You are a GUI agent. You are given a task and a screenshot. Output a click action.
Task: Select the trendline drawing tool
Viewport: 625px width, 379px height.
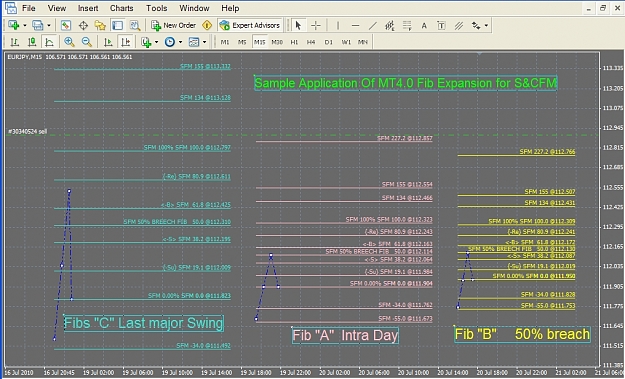point(372,26)
